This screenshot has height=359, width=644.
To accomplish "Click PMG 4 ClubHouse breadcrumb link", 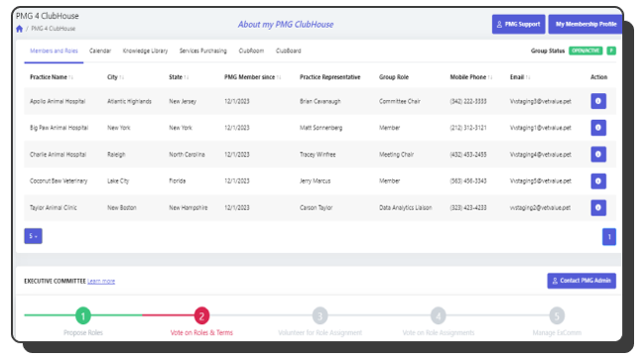I will pyautogui.click(x=54, y=29).
